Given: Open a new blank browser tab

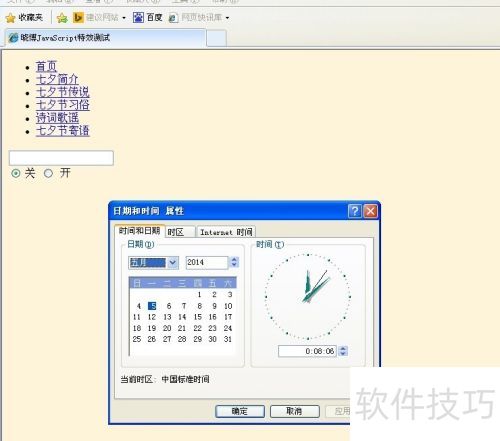Looking at the screenshot, I should tap(217, 38).
